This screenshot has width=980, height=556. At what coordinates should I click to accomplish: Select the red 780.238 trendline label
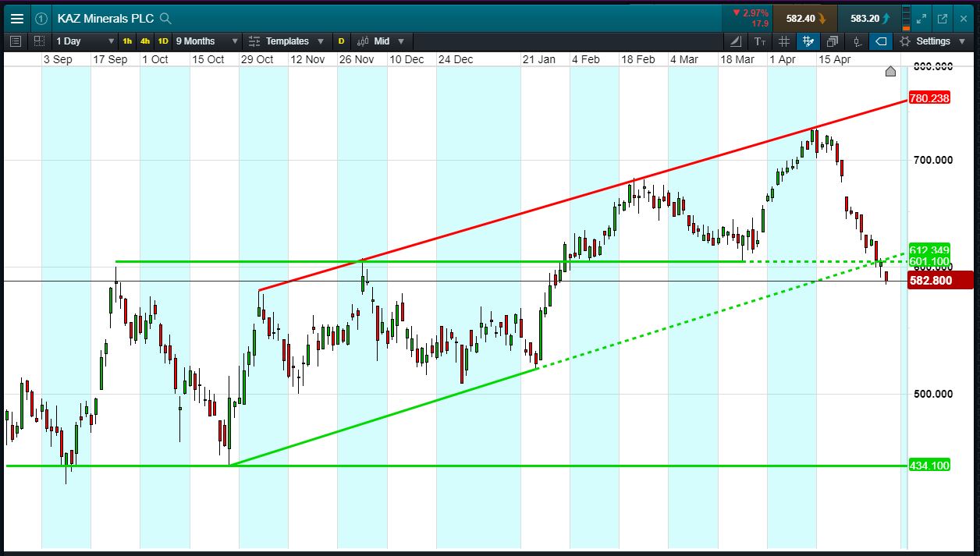[x=929, y=98]
